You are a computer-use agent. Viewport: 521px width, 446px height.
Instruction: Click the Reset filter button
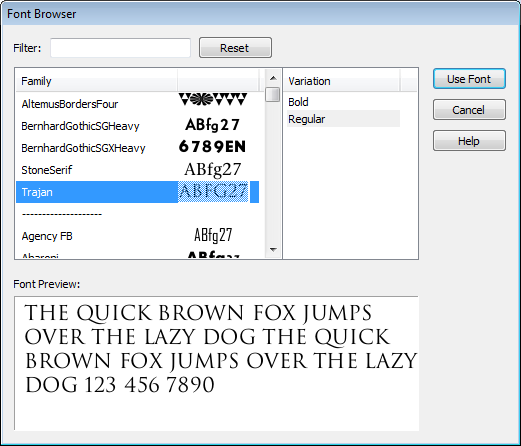[x=235, y=48]
